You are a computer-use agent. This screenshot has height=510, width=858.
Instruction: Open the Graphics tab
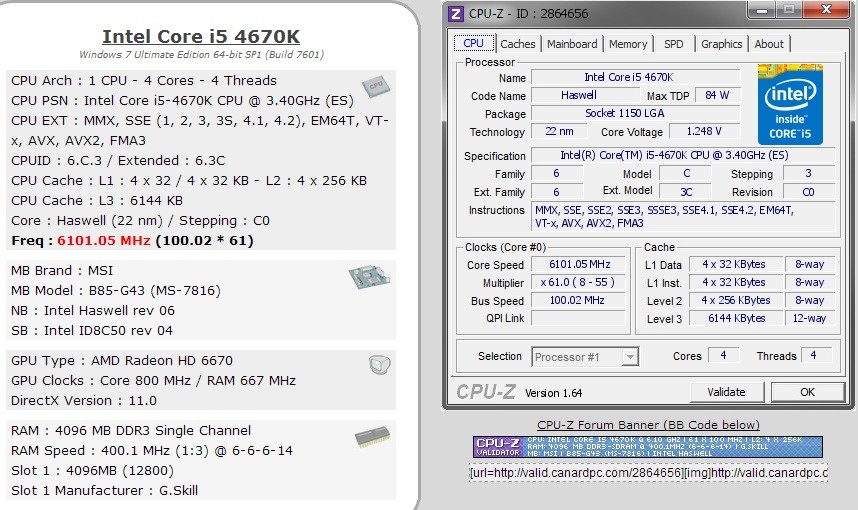tap(721, 44)
